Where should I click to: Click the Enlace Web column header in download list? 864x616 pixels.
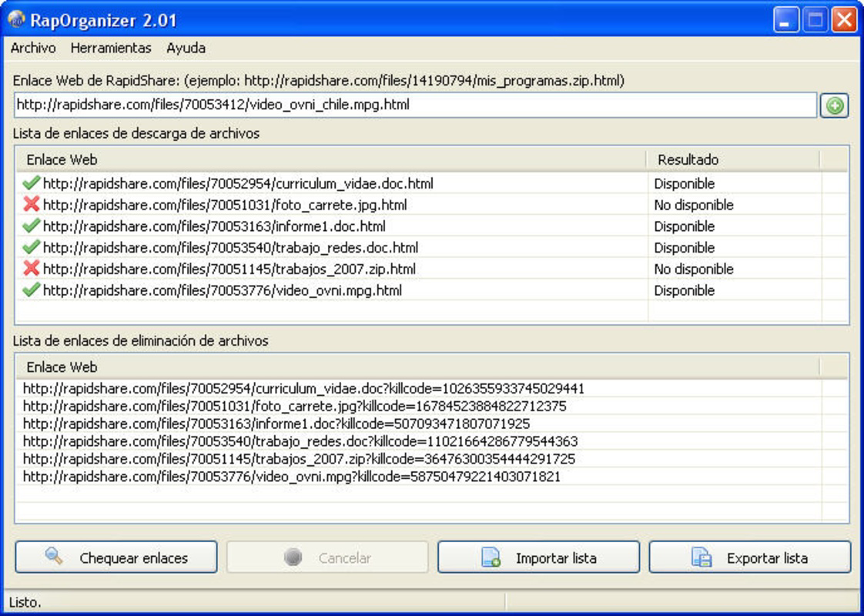coord(331,160)
